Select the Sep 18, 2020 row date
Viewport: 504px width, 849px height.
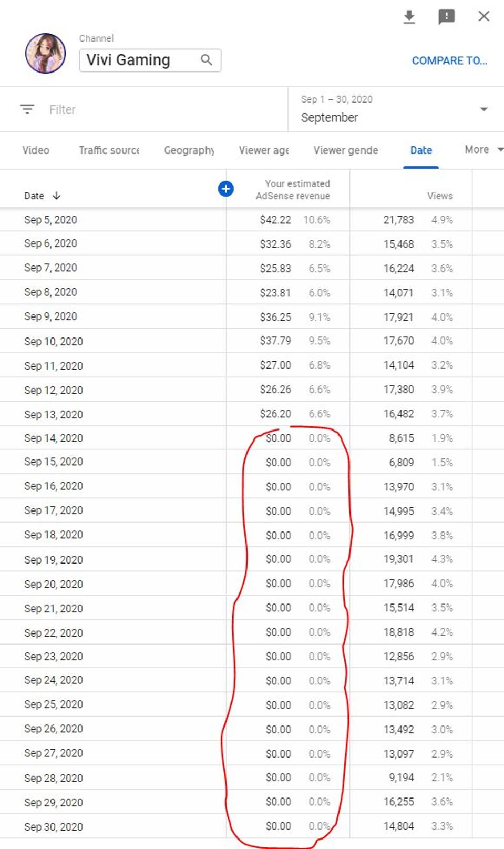(x=54, y=535)
